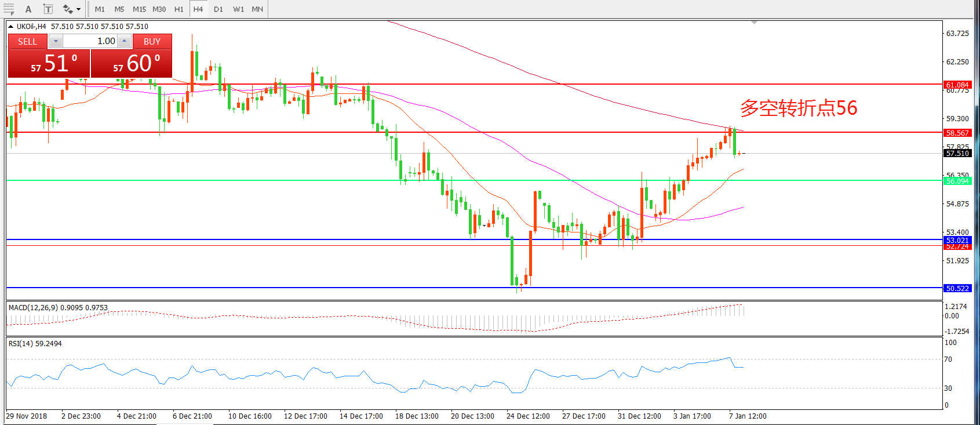
Task: Click the Arrows objects tool icon
Action: tap(67, 9)
